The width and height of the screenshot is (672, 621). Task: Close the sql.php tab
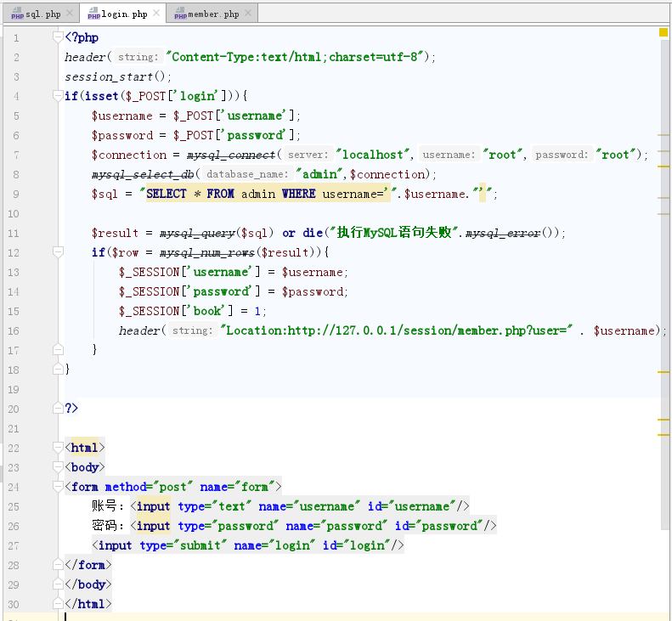click(70, 14)
